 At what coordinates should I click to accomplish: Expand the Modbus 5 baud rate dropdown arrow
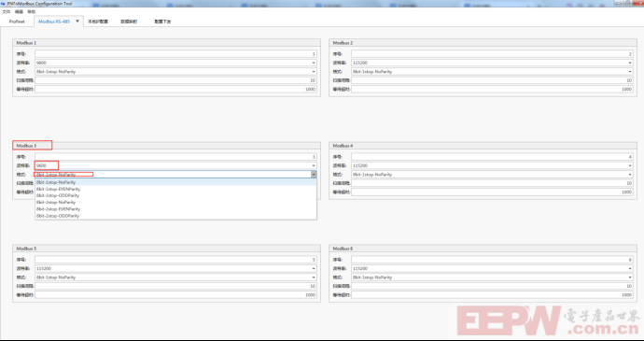pos(314,269)
